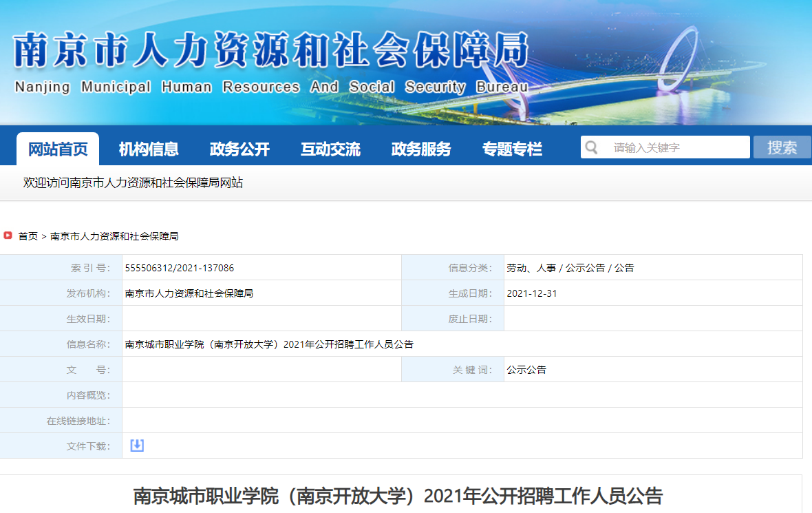
Task: Go to 首页 breadcrumb link
Action: point(28,236)
